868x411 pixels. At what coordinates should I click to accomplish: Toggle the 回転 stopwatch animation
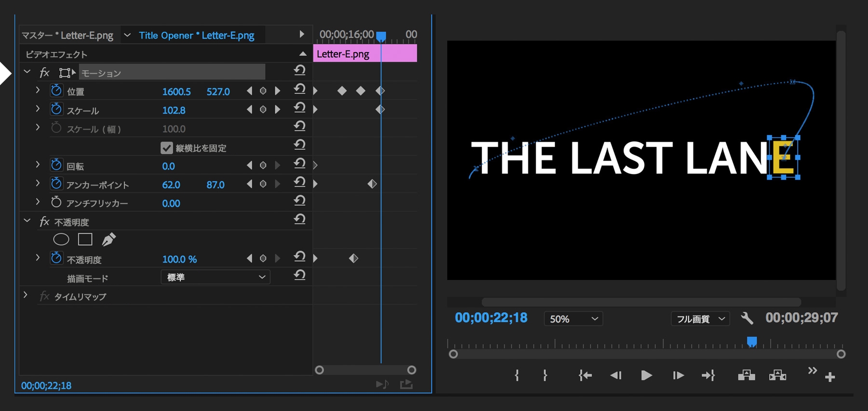(x=56, y=165)
